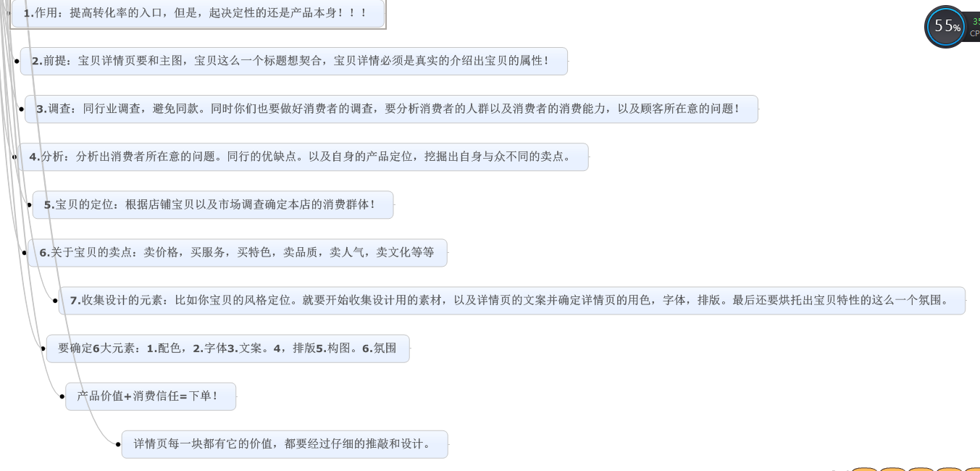This screenshot has height=471, width=980.
Task: Click the bullet dot before 详情页每一块
Action: [118, 444]
